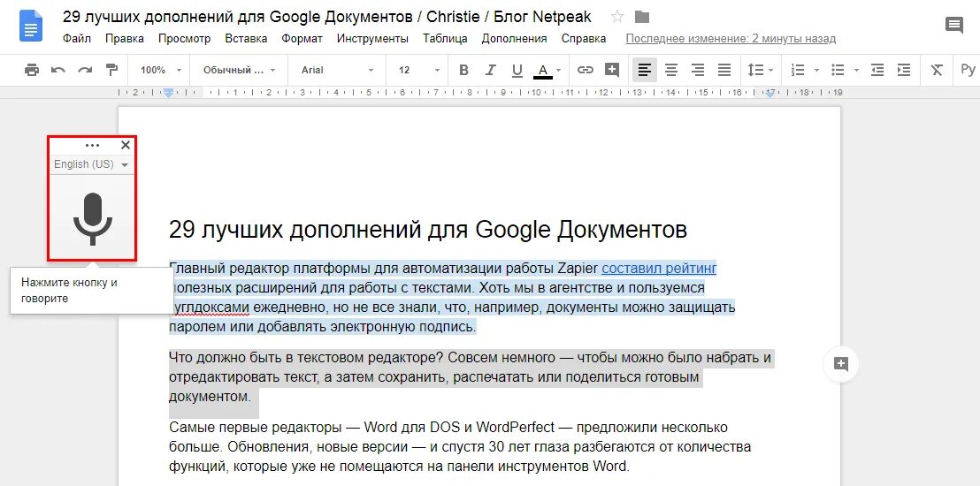This screenshot has height=486, width=980.
Task: Open paragraph style Обычный dropdown
Action: coord(239,70)
